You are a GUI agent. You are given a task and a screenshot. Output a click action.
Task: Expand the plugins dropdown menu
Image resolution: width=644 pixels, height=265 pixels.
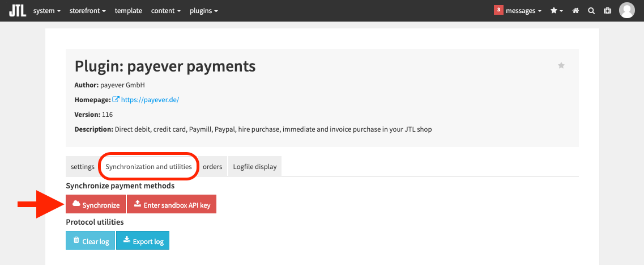[204, 11]
